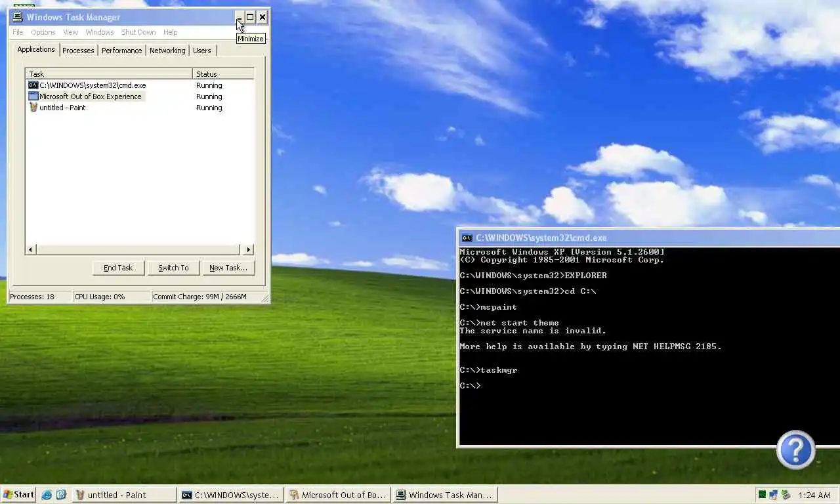Open the Start menu
840x504 pixels.
point(18,495)
